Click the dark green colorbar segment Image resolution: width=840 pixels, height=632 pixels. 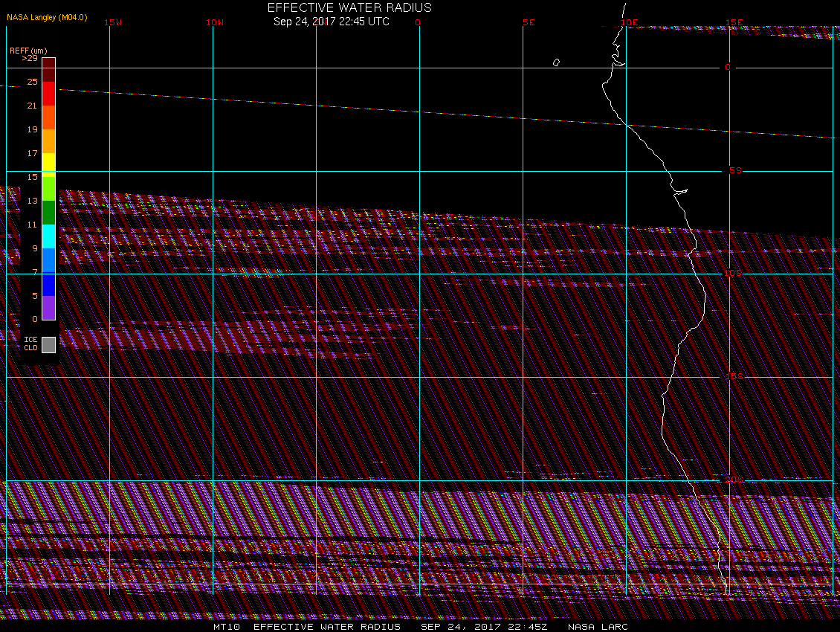coord(49,213)
